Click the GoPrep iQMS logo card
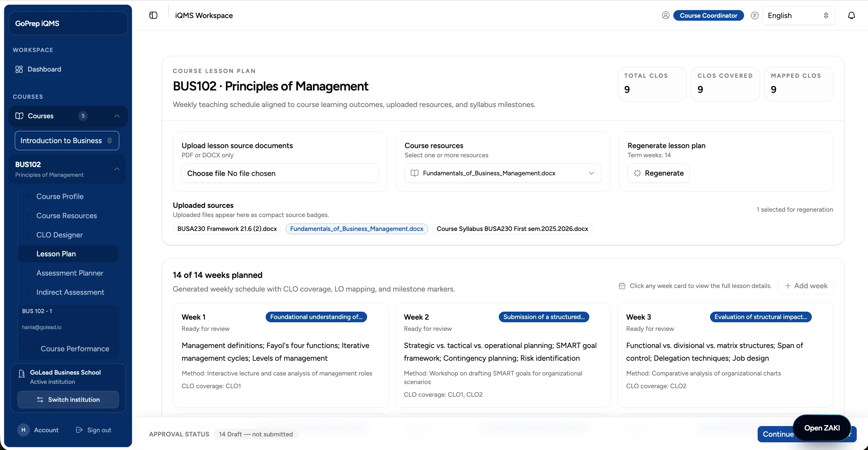 68,23
